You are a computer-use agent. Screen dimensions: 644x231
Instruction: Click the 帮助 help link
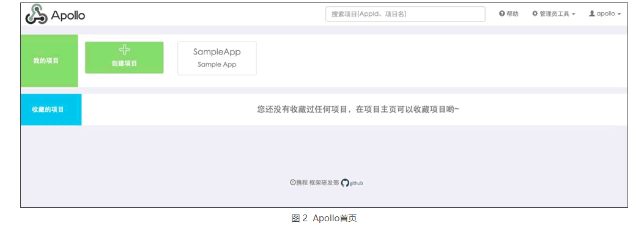(509, 13)
